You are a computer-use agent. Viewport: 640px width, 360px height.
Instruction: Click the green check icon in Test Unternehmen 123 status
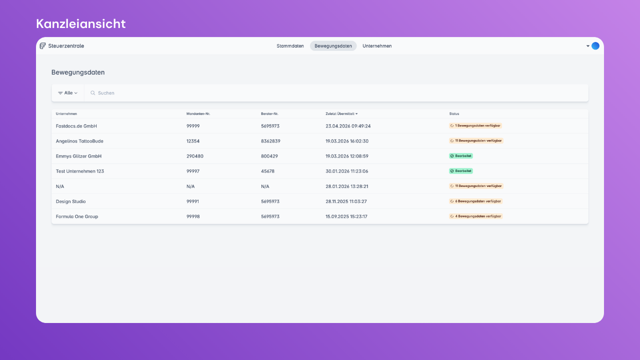pyautogui.click(x=452, y=171)
